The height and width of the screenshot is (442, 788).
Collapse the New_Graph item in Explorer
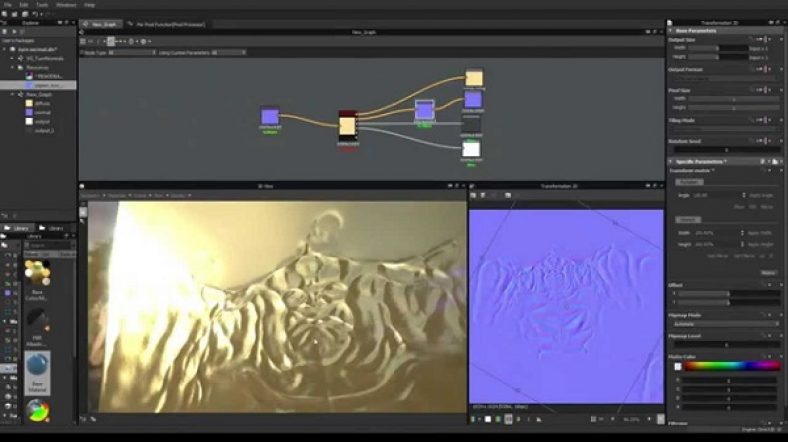point(13,94)
